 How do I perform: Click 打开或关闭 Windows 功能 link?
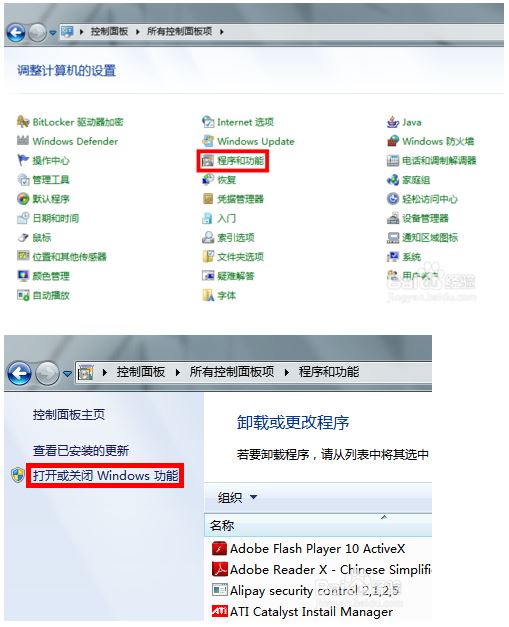pos(105,475)
